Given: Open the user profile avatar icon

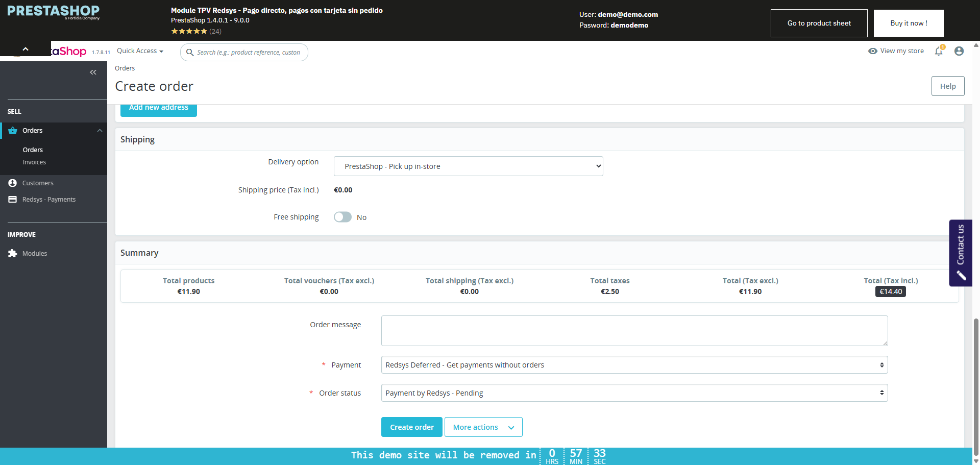Looking at the screenshot, I should [959, 51].
